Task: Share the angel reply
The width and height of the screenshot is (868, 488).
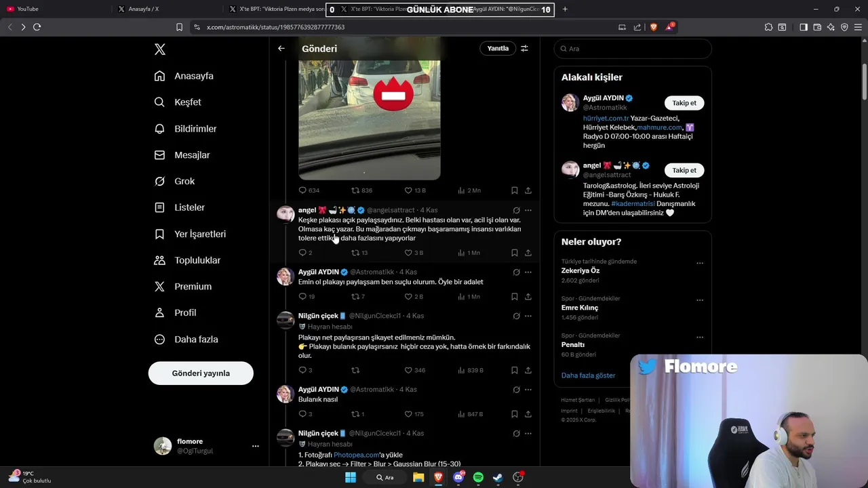Action: pyautogui.click(x=528, y=253)
